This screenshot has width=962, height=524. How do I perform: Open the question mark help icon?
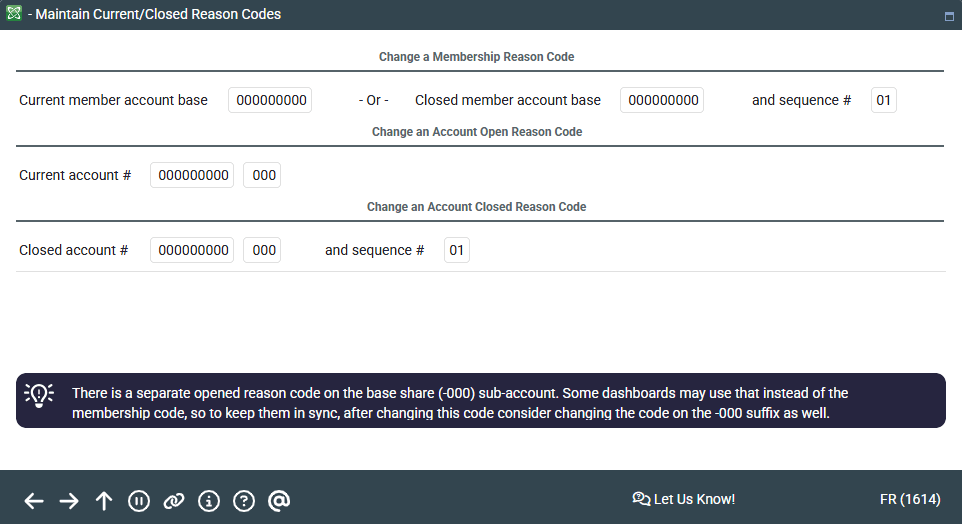pos(244,501)
